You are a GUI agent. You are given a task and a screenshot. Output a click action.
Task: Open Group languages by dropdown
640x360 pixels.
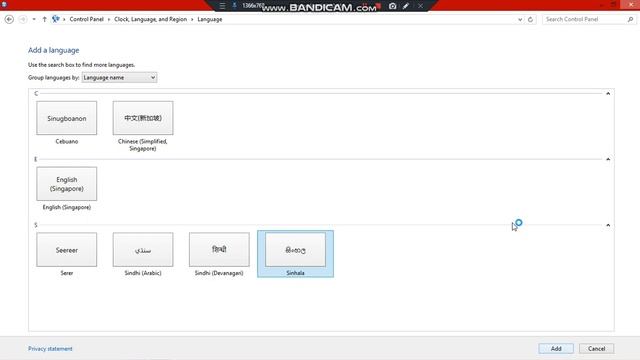point(119,78)
